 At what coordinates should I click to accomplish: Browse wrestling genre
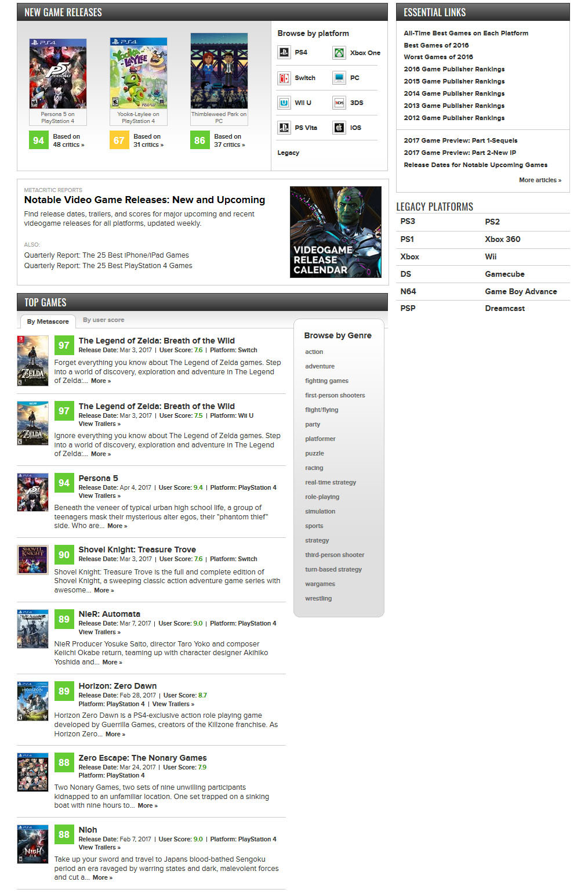(318, 598)
